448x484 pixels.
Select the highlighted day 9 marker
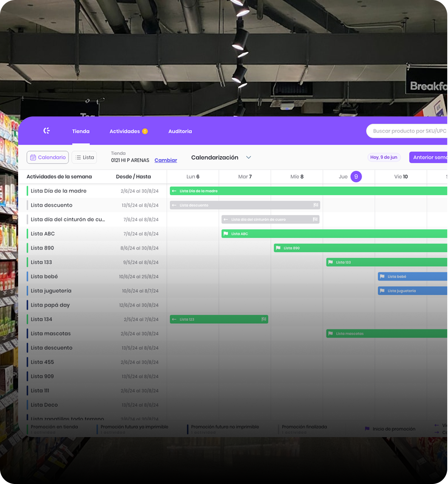(356, 177)
